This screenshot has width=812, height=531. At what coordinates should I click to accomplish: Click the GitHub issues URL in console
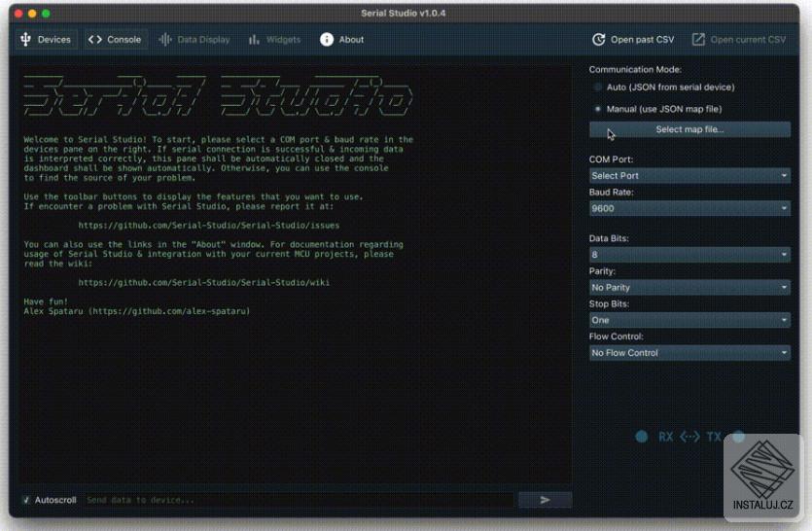[209, 226]
